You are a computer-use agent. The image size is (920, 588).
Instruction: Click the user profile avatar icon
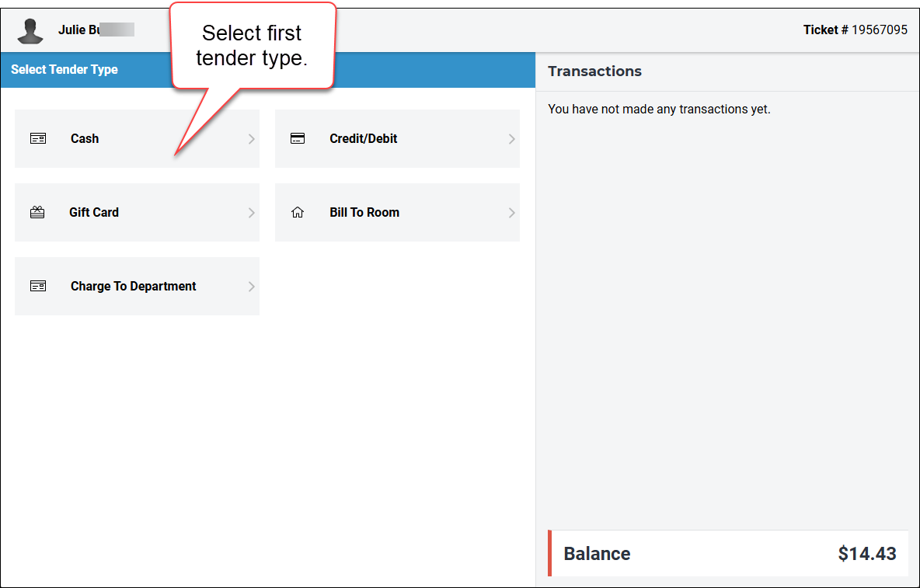30,31
